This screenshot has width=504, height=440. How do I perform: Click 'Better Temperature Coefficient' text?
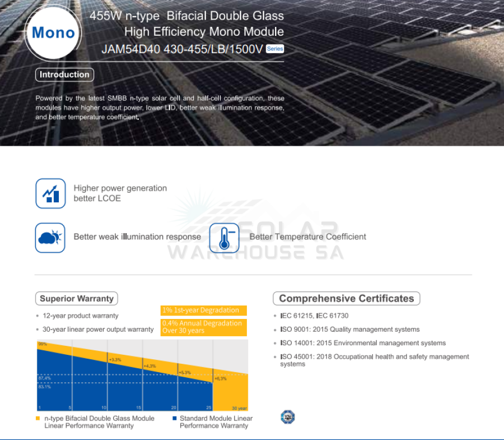tap(307, 237)
